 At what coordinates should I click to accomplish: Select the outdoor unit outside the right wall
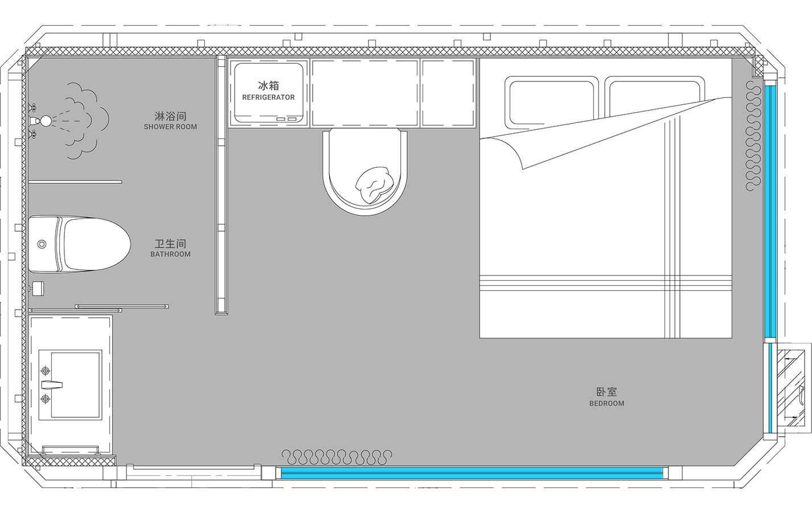pyautogui.click(x=794, y=385)
